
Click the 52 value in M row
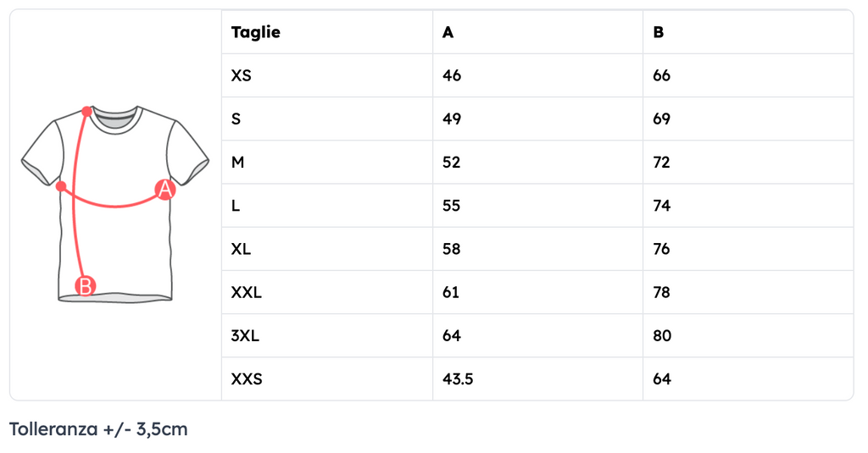[452, 162]
